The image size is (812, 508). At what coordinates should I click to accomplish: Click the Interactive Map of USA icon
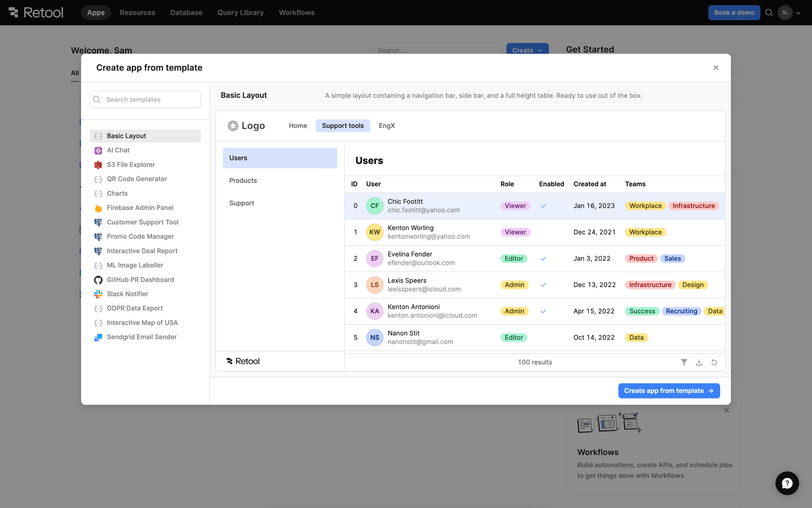[x=98, y=323]
